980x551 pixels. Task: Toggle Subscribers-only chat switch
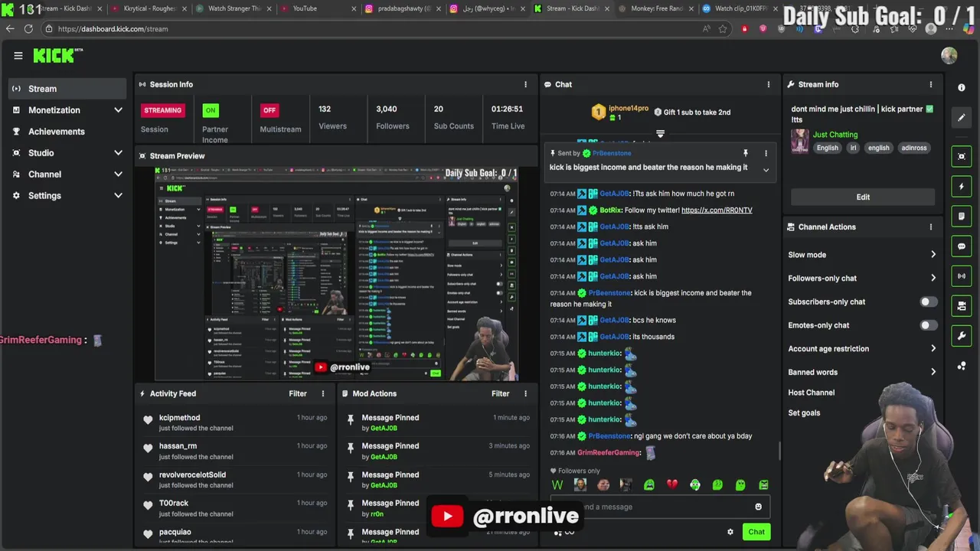927,302
